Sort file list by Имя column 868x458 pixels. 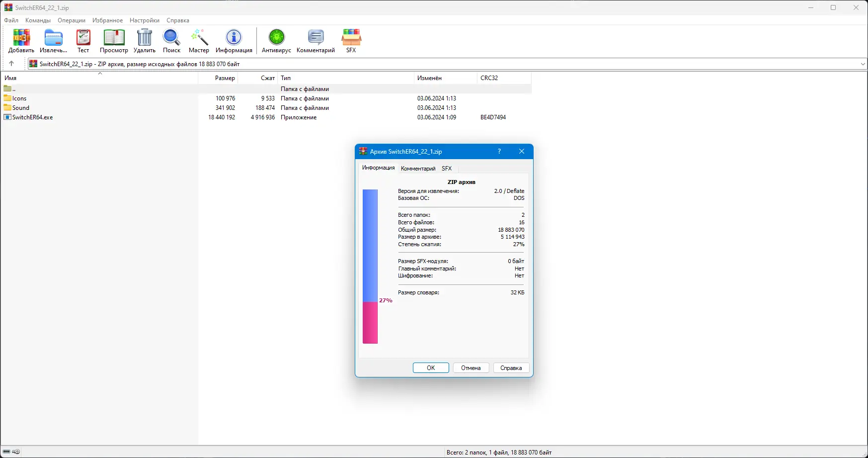coord(99,78)
